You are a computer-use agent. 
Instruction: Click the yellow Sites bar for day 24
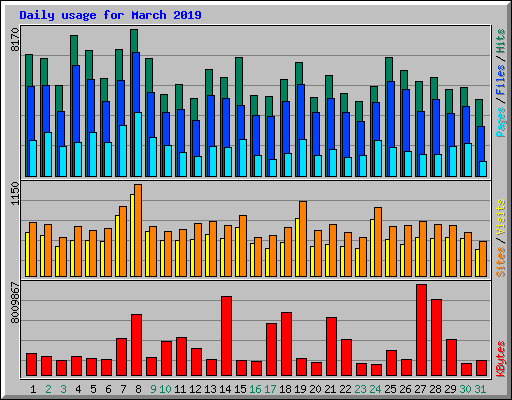coord(372,248)
